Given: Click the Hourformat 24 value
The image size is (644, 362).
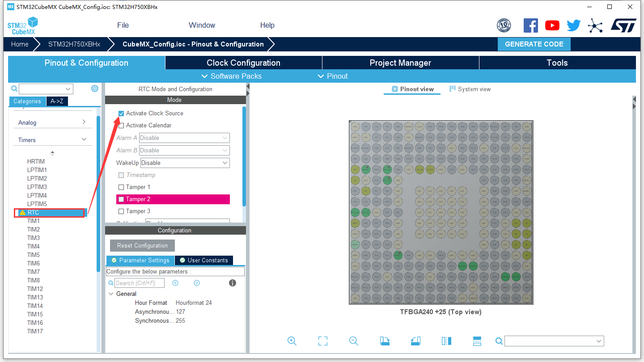Looking at the screenshot, I should tap(194, 303).
